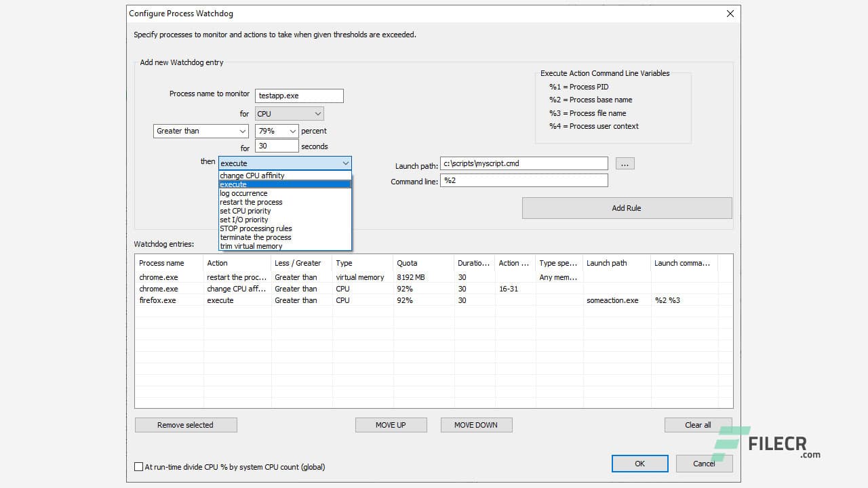Select log occurrence action option
868x488 pixels.
[x=243, y=193]
